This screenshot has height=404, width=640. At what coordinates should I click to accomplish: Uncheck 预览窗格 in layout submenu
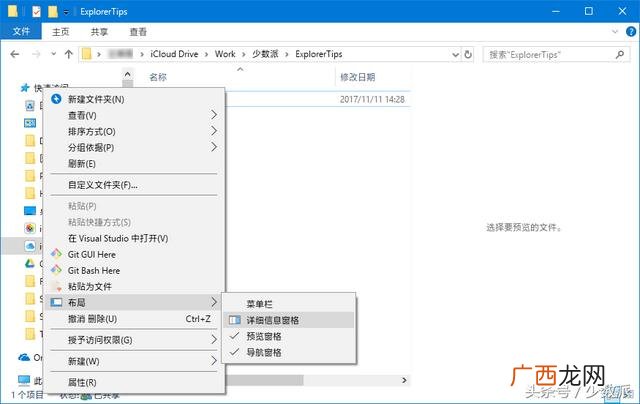pyautogui.click(x=289, y=336)
